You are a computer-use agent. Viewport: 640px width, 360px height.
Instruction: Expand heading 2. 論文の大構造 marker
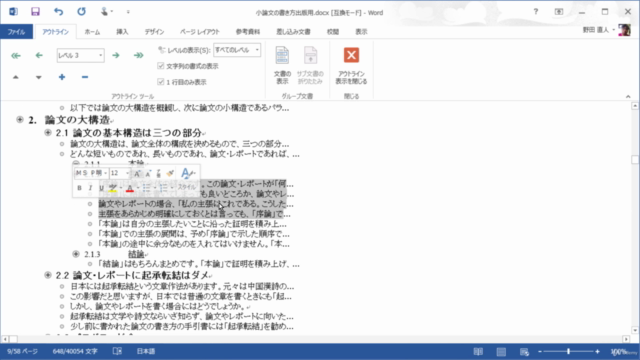pyautogui.click(x=20, y=120)
